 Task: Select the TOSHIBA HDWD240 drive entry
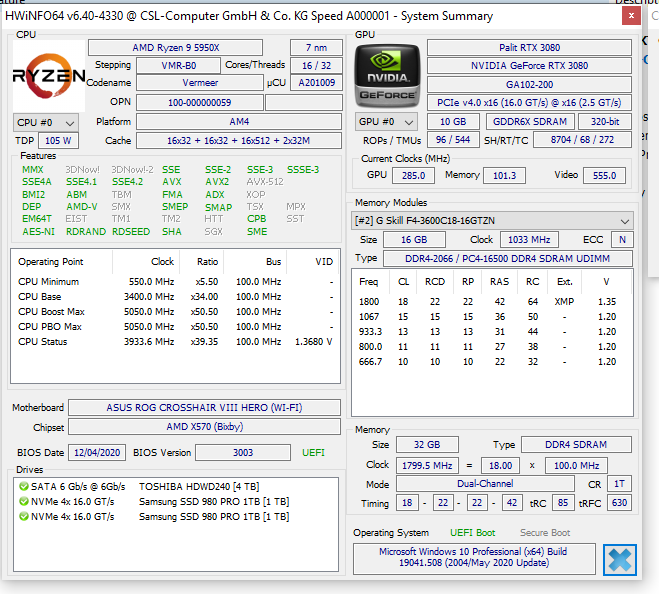coord(175,486)
